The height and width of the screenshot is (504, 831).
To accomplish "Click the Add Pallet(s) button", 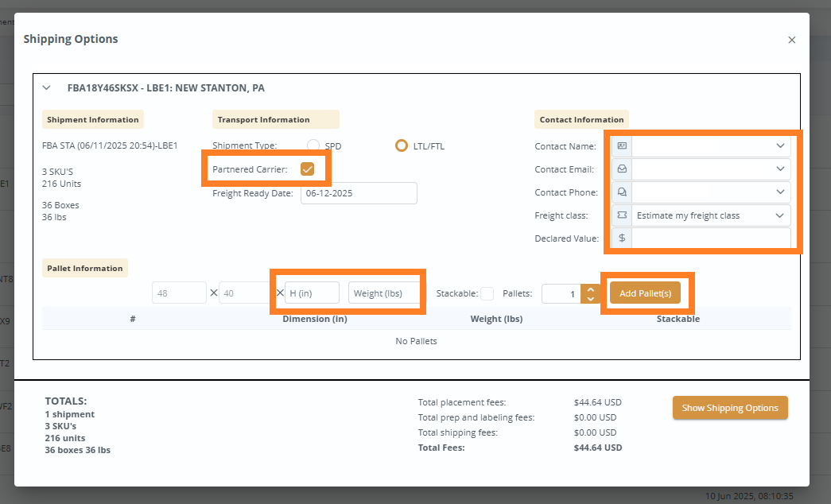I will [644, 293].
